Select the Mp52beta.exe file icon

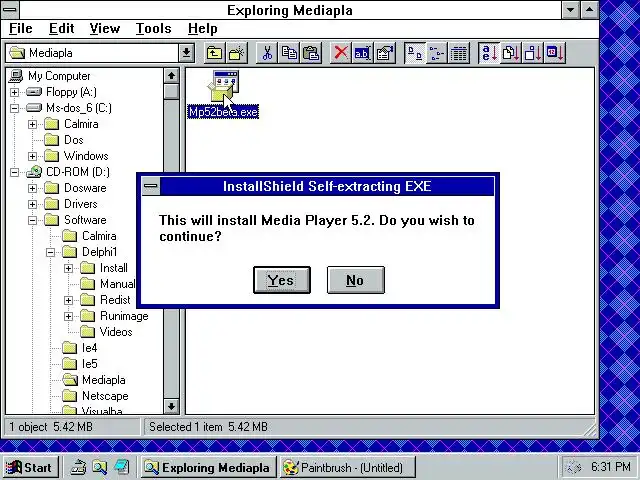(223, 86)
